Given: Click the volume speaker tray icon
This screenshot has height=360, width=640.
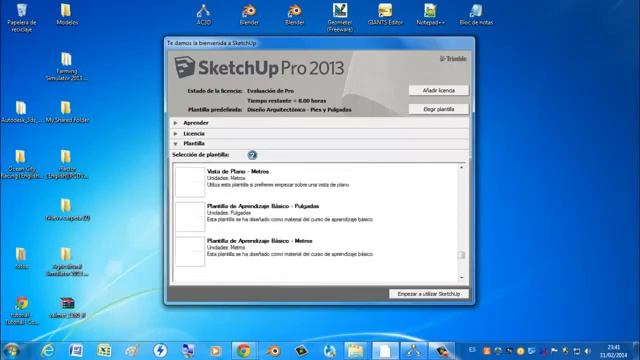Looking at the screenshot, I should pos(588,351).
